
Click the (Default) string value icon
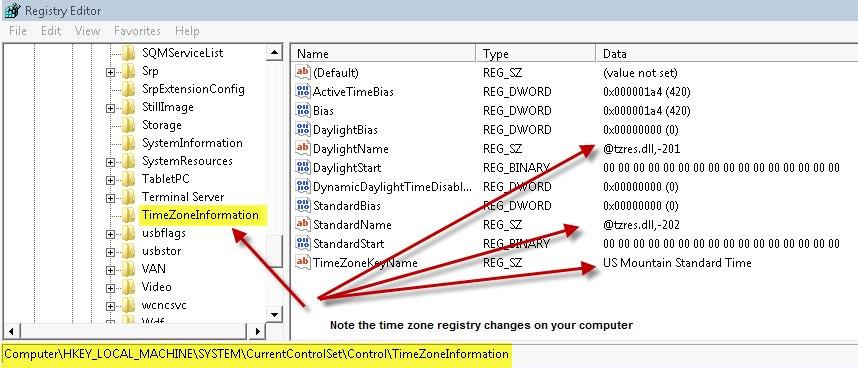tap(303, 72)
